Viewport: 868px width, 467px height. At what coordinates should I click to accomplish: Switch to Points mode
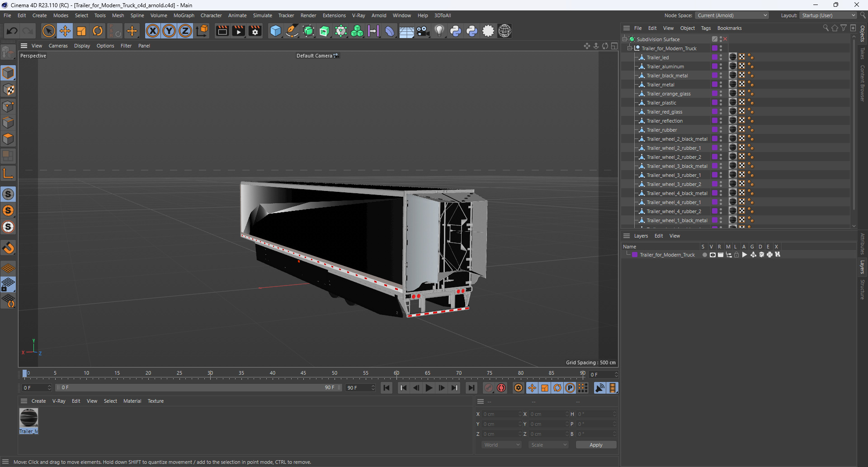[x=8, y=106]
